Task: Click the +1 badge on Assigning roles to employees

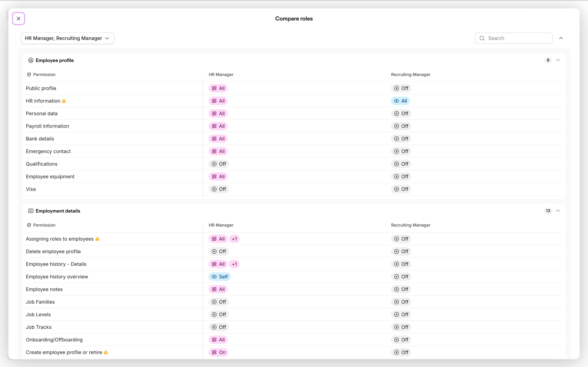Action: coord(234,239)
